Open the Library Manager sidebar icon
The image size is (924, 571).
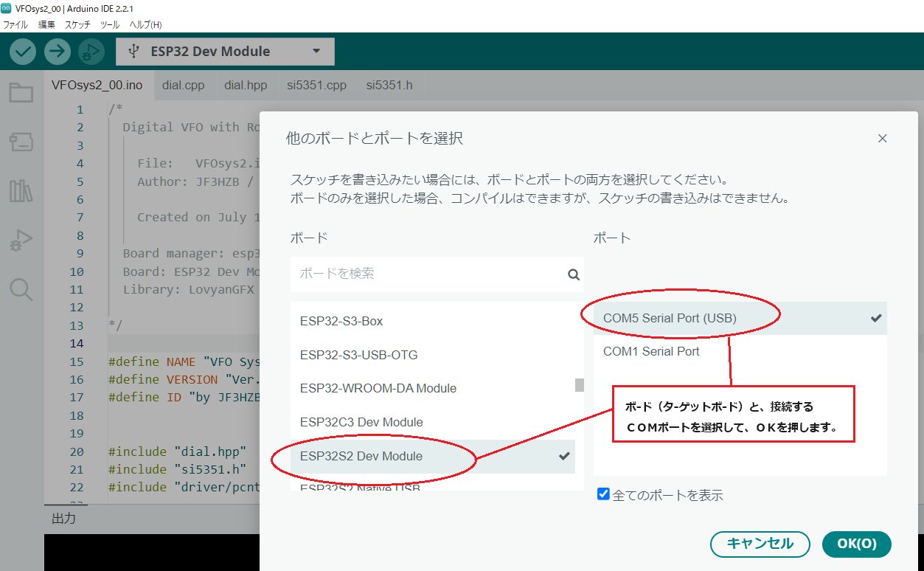[21, 191]
